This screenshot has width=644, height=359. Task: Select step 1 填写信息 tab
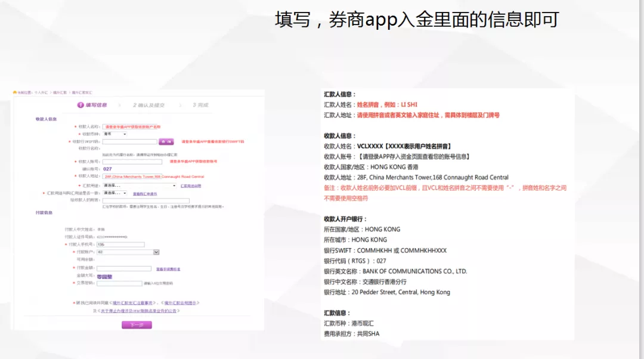[x=92, y=105]
